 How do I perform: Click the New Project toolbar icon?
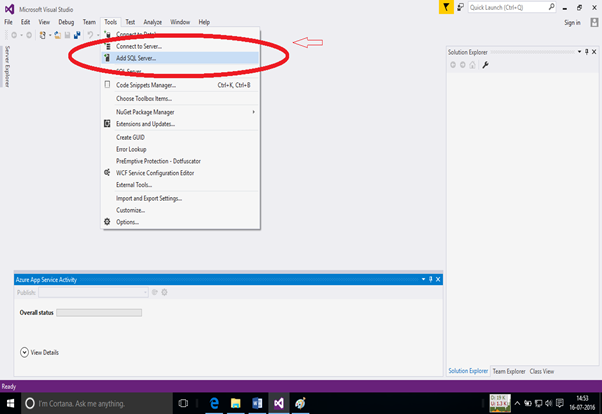(x=43, y=35)
